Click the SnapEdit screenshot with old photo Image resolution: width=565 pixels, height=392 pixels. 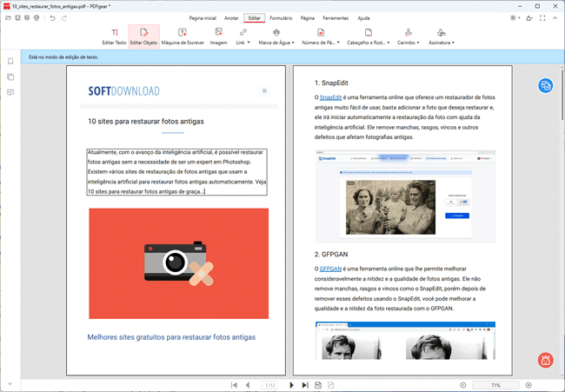coord(405,196)
